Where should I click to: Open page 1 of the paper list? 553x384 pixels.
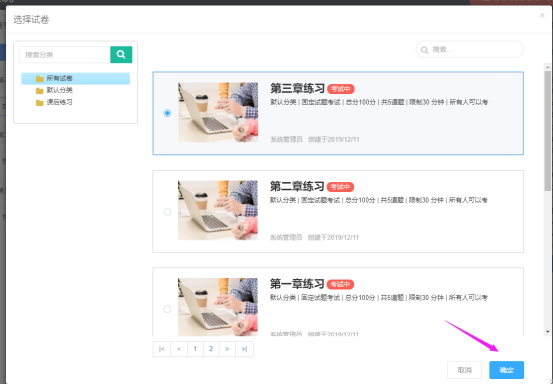click(x=195, y=349)
